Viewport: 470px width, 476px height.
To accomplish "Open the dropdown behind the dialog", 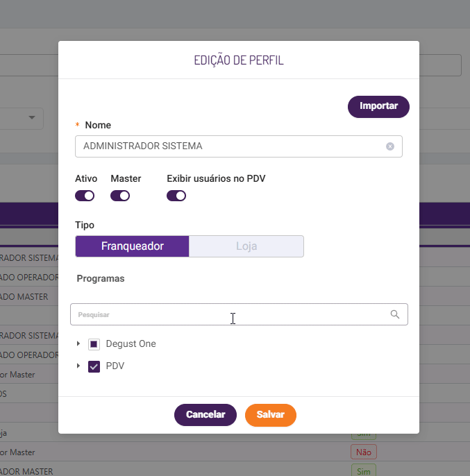I will point(31,118).
